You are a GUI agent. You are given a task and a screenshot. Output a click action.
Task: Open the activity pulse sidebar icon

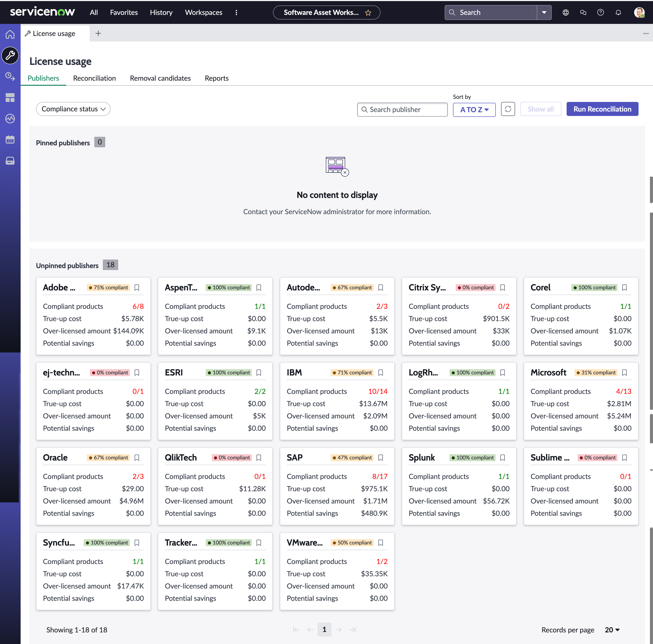coord(10,119)
